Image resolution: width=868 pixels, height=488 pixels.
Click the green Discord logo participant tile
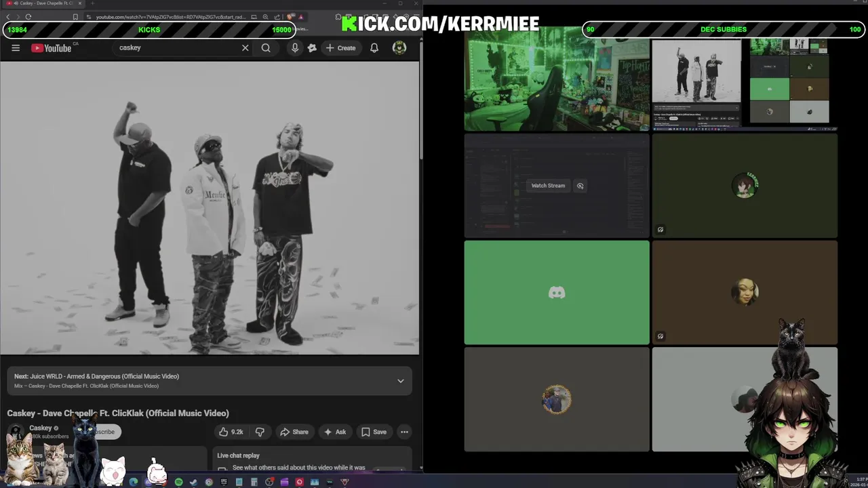coord(557,293)
